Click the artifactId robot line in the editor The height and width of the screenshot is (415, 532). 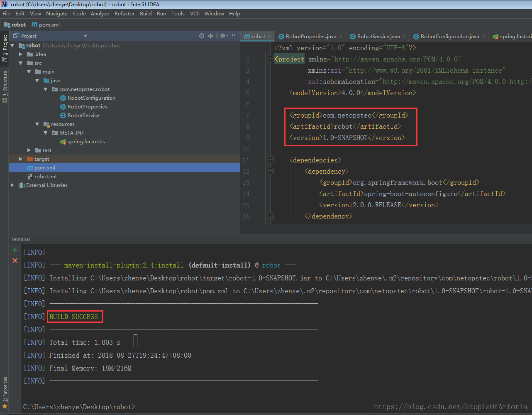345,126
